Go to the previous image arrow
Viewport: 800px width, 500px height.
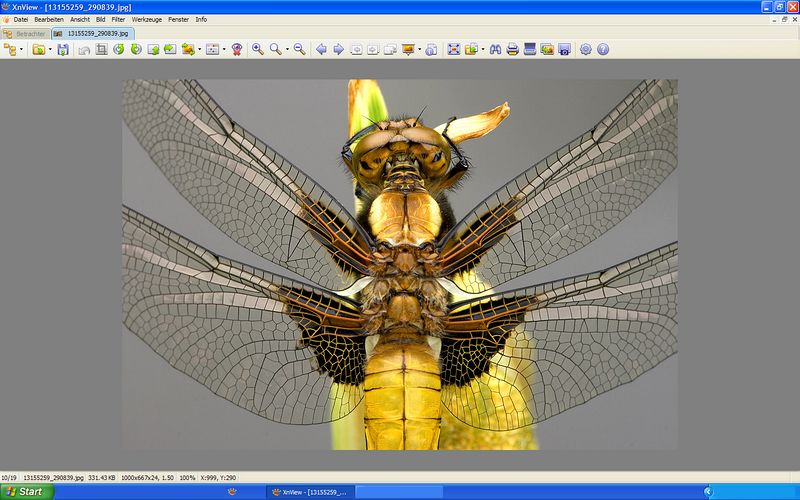(x=321, y=49)
